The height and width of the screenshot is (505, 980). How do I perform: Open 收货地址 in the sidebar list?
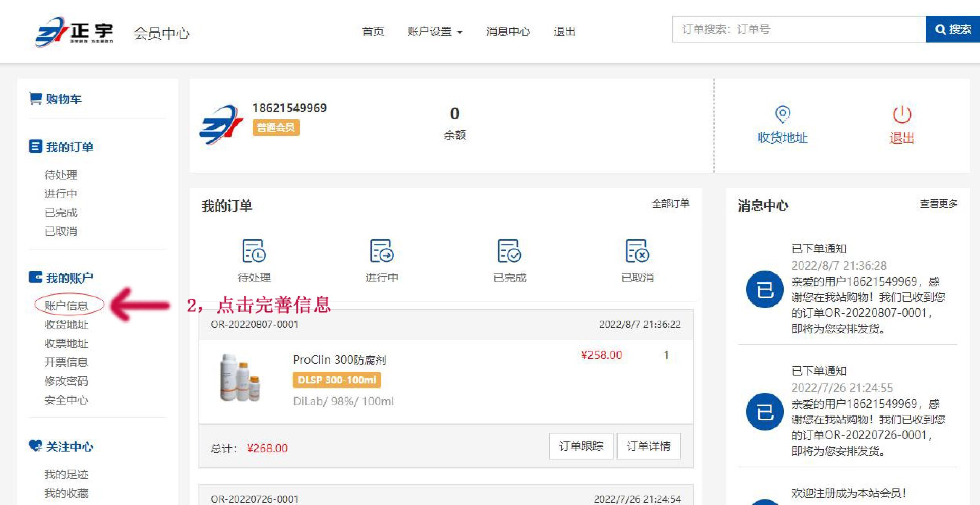66,324
